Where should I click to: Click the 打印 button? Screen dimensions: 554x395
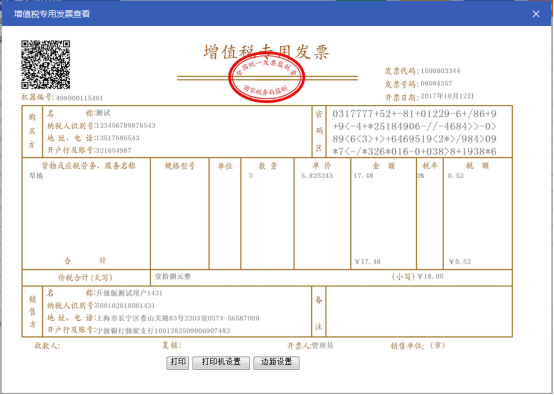pyautogui.click(x=177, y=362)
